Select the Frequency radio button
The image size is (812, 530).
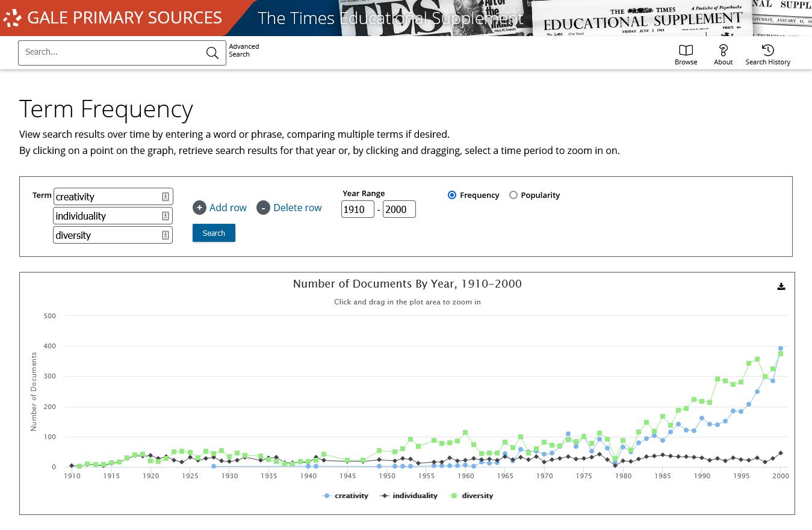pyautogui.click(x=452, y=195)
